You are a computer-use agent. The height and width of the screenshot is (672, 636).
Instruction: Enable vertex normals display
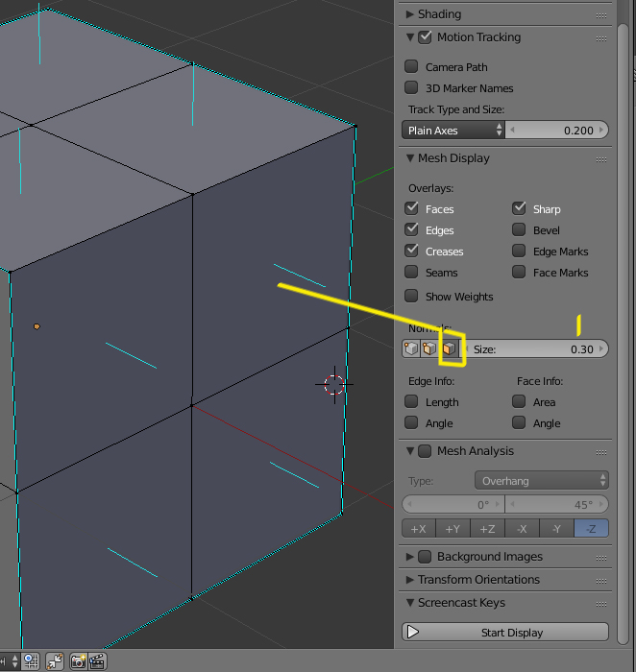(410, 348)
